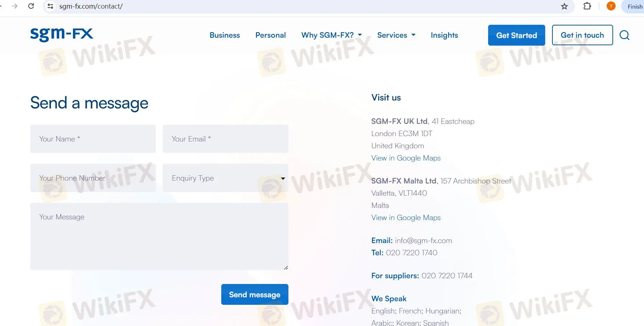Open the Personal menu item
The height and width of the screenshot is (326, 644).
270,35
